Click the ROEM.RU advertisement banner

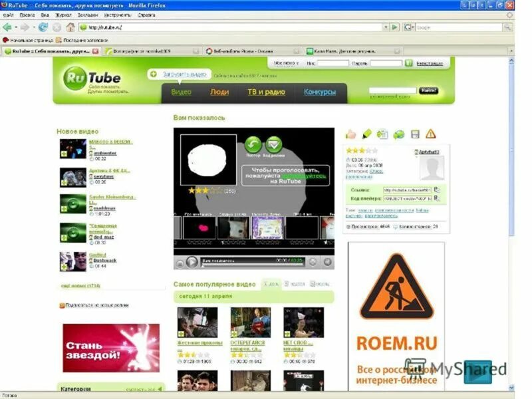click(x=396, y=317)
